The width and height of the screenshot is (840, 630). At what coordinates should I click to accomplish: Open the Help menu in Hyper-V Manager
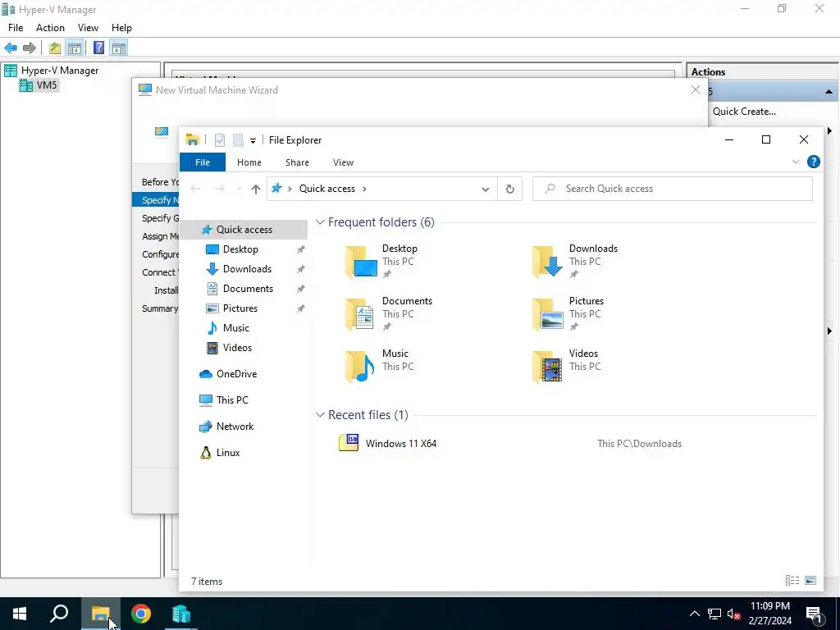coord(121,28)
